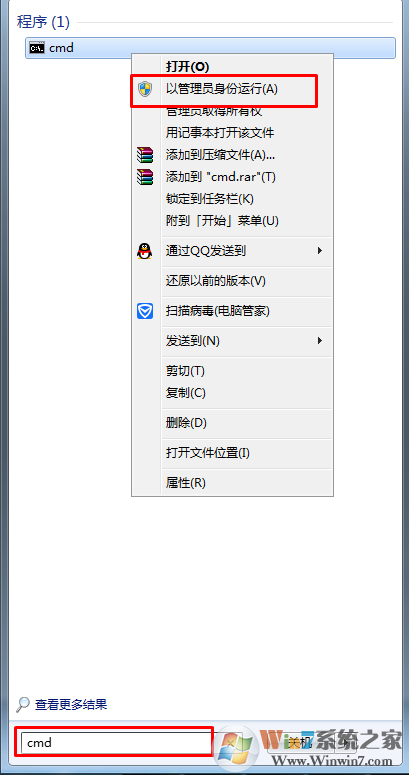The height and width of the screenshot is (775, 409).
Task: Click the cmd program icon in results
Action: tap(36, 47)
